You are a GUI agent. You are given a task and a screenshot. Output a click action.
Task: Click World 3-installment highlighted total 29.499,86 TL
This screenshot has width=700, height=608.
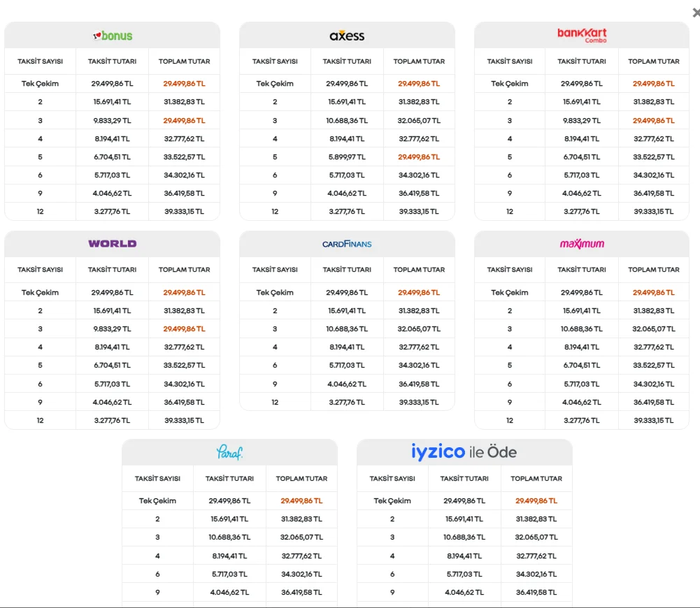click(x=184, y=328)
